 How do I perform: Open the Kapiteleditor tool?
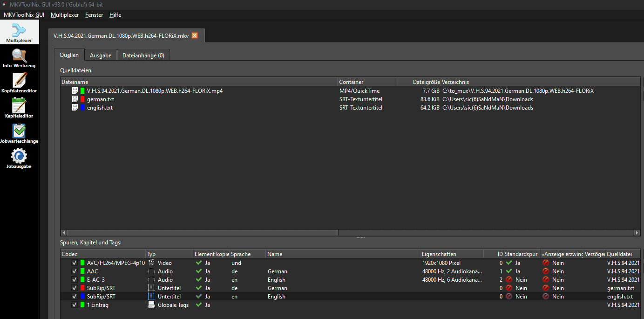tap(19, 108)
